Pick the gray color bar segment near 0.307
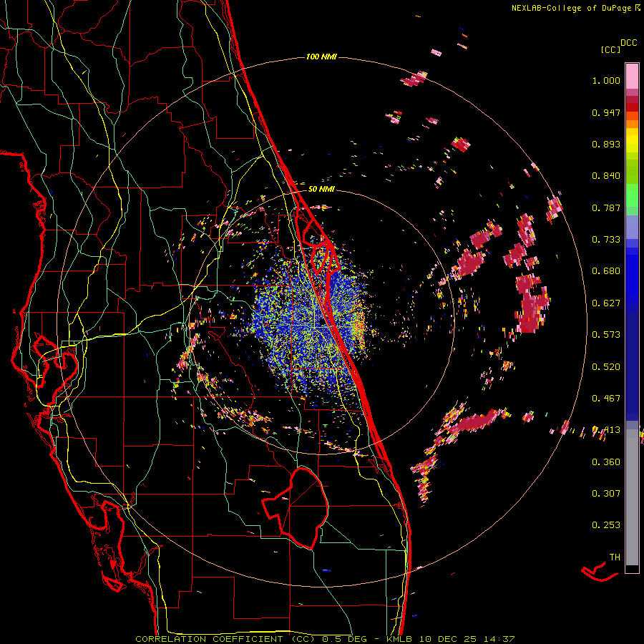The width and height of the screenshot is (644, 644). pyautogui.click(x=632, y=501)
